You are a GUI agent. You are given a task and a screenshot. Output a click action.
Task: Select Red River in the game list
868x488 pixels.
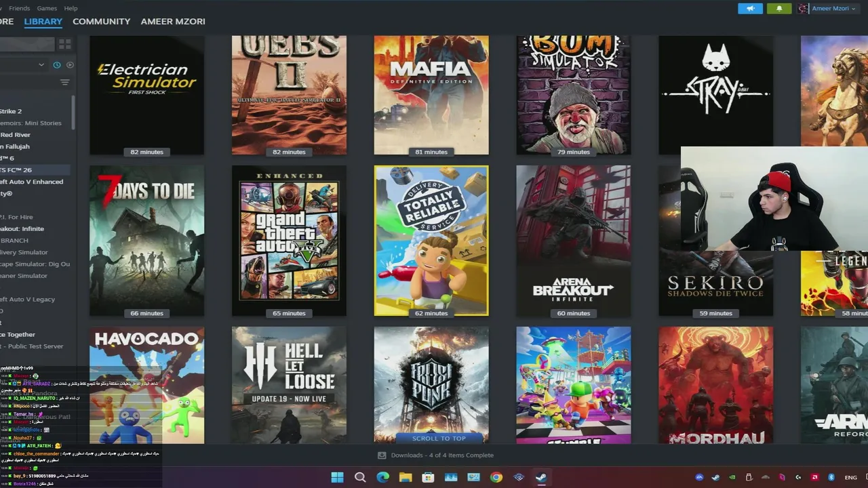click(34, 135)
